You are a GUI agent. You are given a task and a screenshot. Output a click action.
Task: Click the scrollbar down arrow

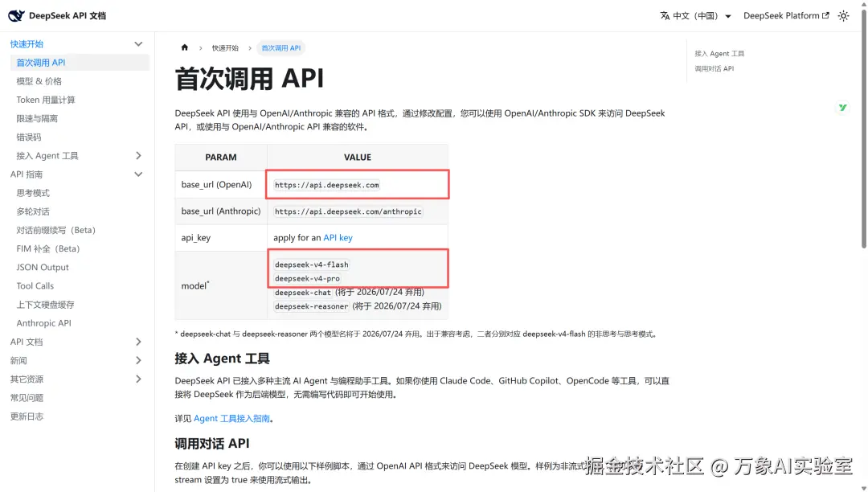tap(863, 487)
